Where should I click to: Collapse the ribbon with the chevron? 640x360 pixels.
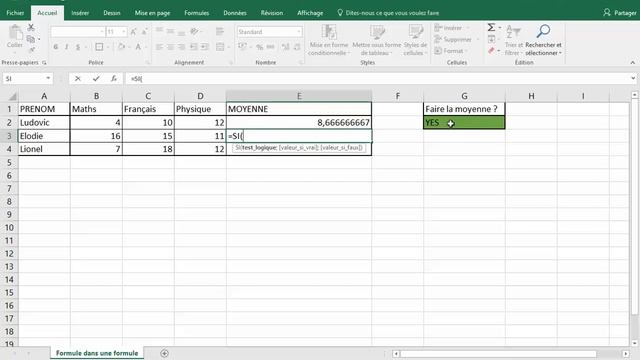click(x=633, y=62)
